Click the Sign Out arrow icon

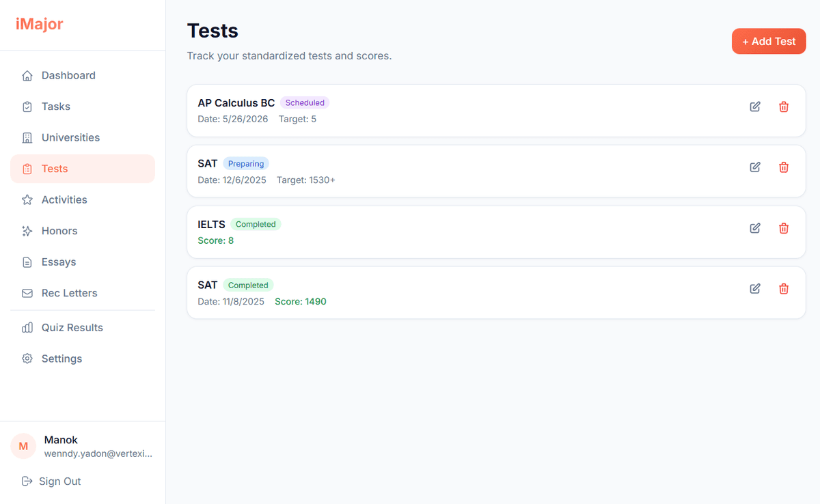point(26,481)
